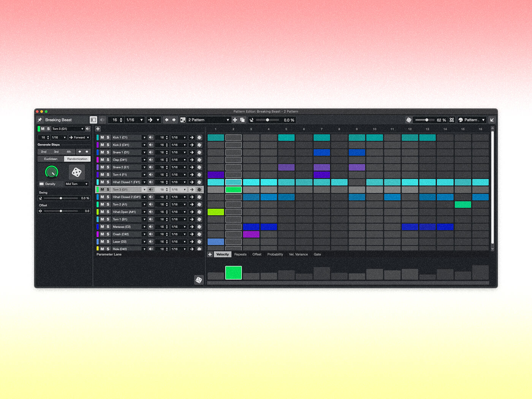Mute the Maracas (C2) lane

102,227
